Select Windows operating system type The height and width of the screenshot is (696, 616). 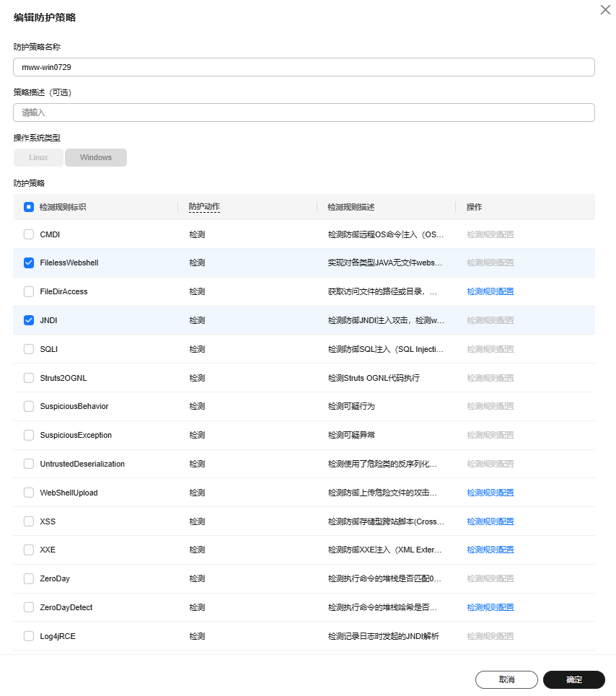pos(96,157)
